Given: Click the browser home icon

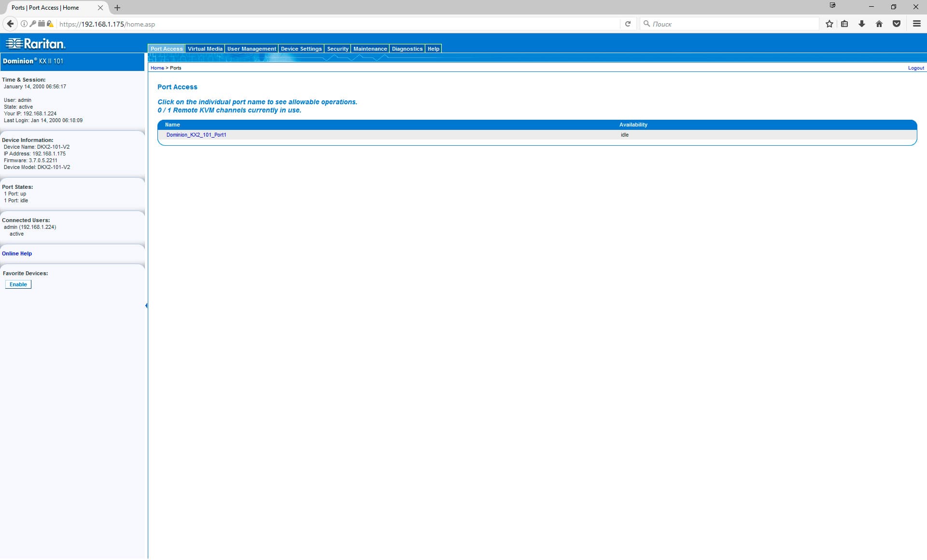Looking at the screenshot, I should click(879, 24).
